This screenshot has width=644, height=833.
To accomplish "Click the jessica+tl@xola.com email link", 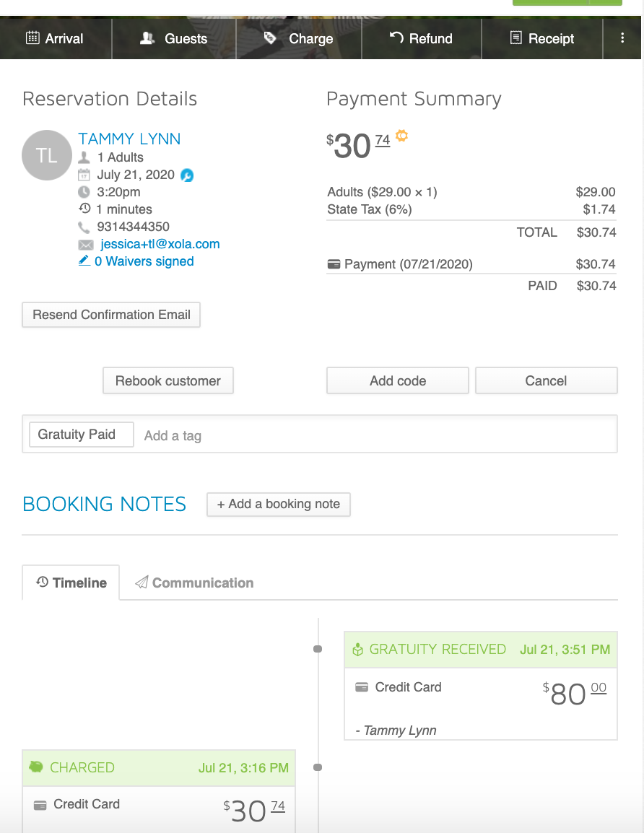I will (160, 244).
